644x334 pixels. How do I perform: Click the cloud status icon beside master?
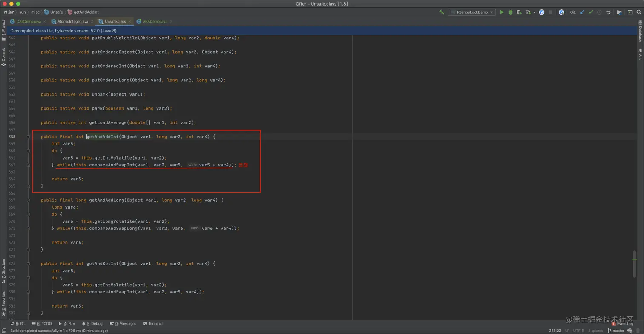(630, 331)
